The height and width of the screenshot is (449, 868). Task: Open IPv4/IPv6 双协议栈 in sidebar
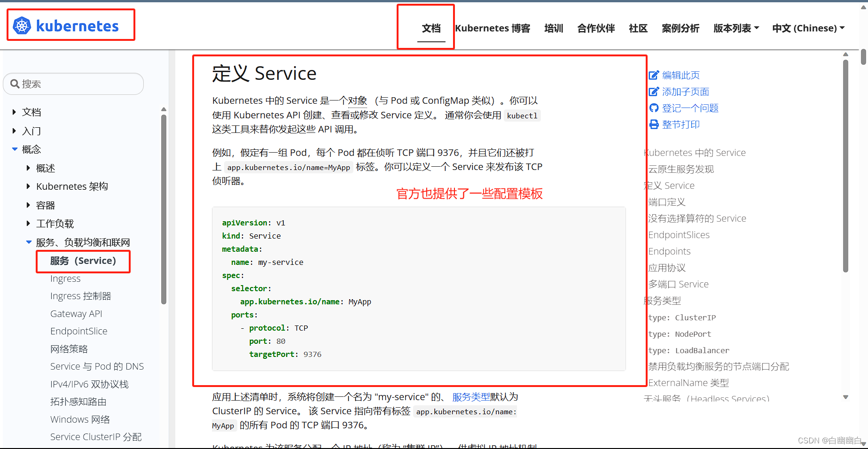coord(89,384)
